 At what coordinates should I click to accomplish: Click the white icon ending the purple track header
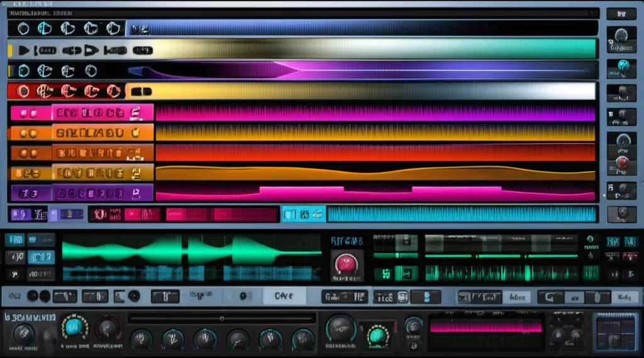(136, 193)
